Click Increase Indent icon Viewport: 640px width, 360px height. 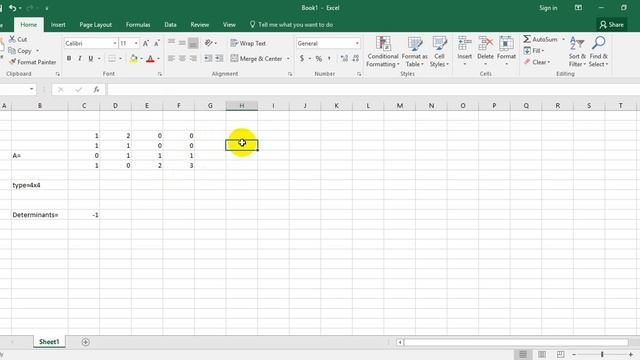pyautogui.click(x=219, y=58)
